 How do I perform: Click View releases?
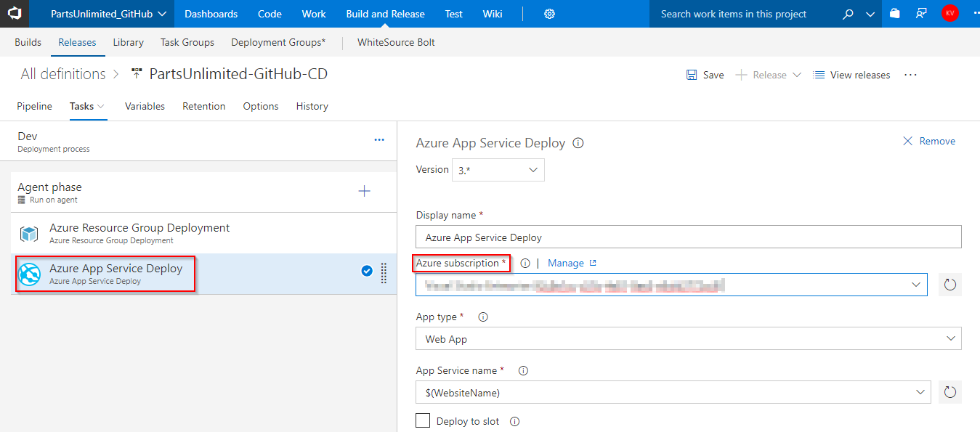(x=851, y=75)
